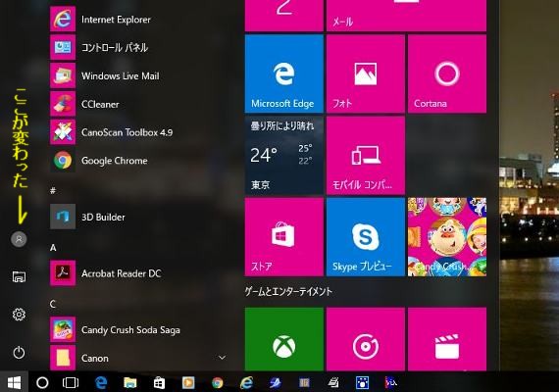Open Cortana circle on the taskbar
The width and height of the screenshot is (559, 392).
point(42,382)
